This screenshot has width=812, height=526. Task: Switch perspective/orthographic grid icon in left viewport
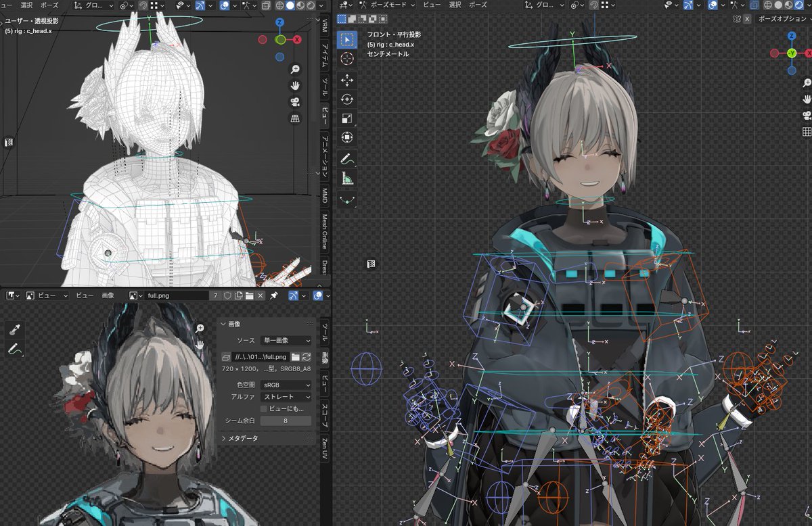tap(295, 119)
